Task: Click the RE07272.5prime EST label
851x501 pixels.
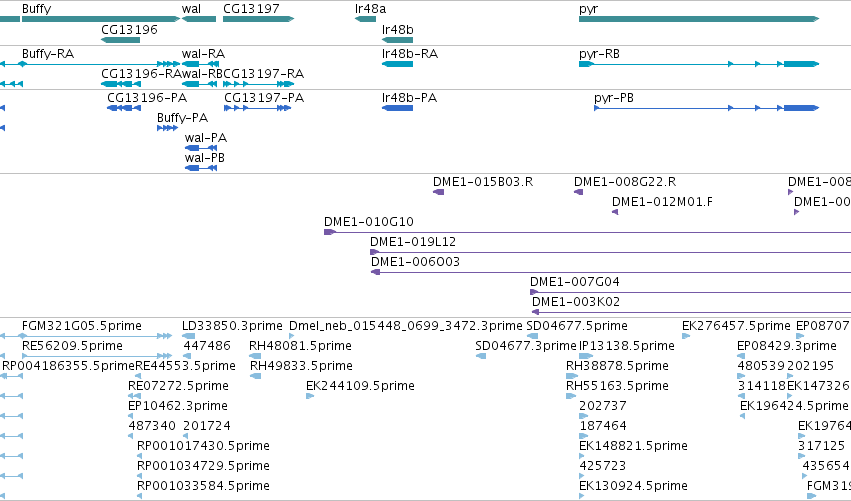Action: (178, 386)
